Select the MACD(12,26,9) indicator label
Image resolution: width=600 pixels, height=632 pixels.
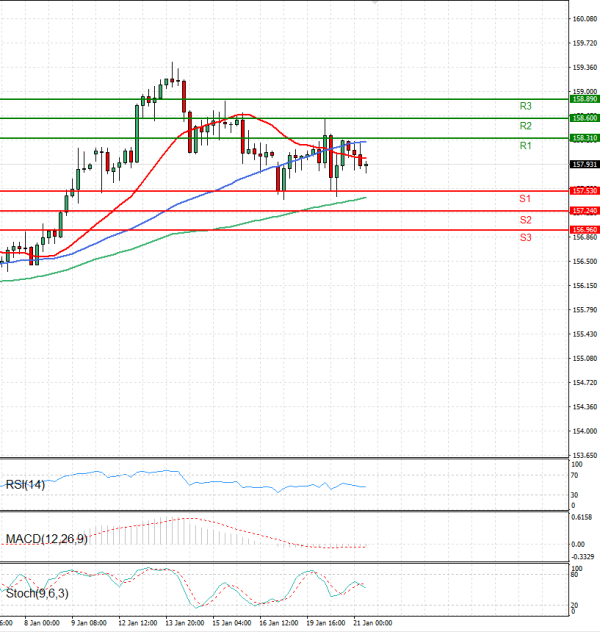(x=45, y=540)
